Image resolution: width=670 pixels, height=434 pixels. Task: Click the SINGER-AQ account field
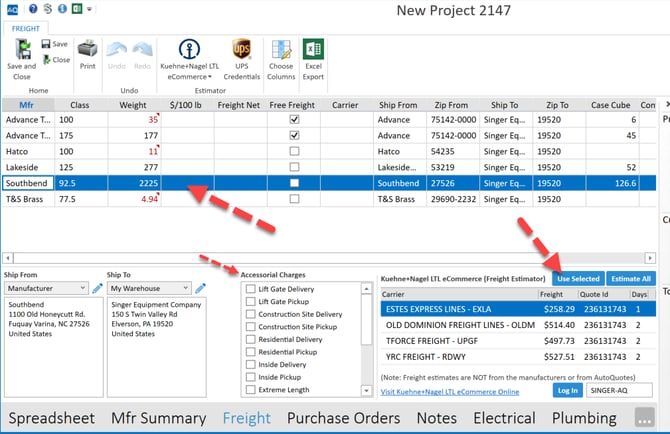[619, 390]
